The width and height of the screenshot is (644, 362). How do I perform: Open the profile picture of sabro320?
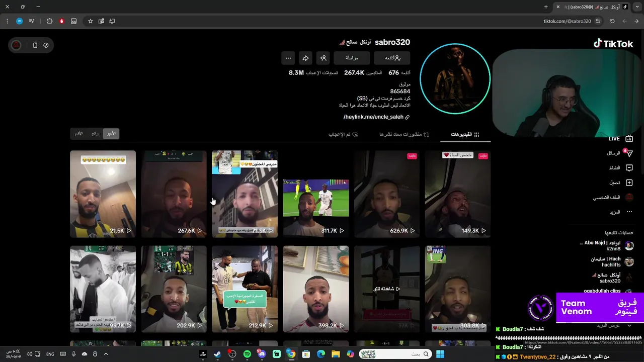[455, 78]
